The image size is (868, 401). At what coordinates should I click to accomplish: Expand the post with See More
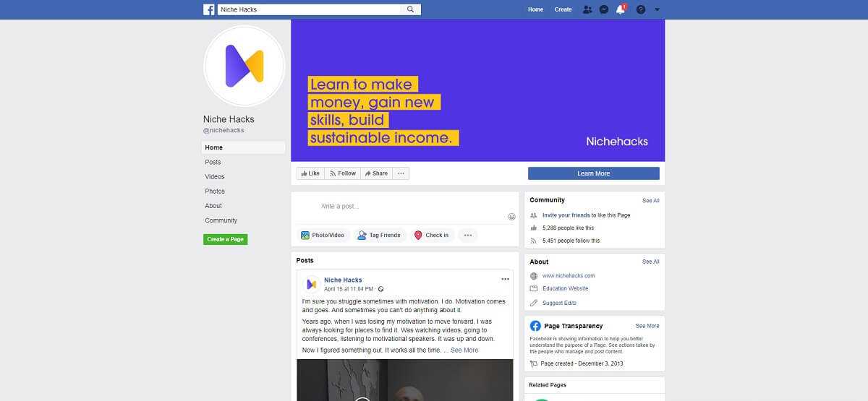point(464,350)
